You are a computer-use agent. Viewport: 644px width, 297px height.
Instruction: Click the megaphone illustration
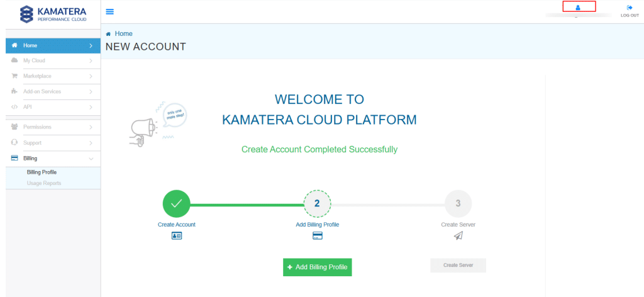click(144, 126)
